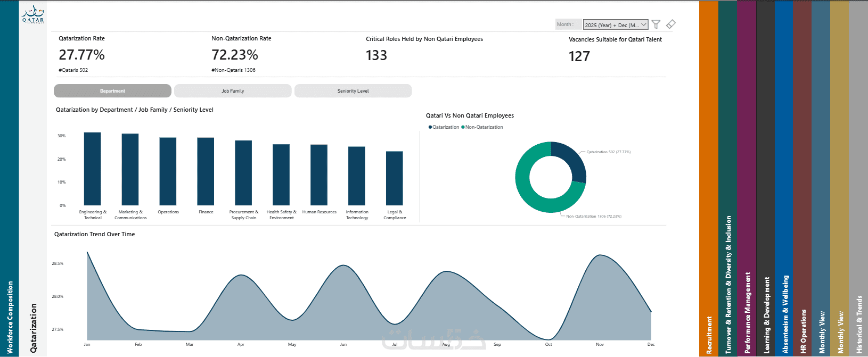Image resolution: width=868 pixels, height=357 pixels.
Task: Switch chart to Job Family
Action: coord(233,91)
